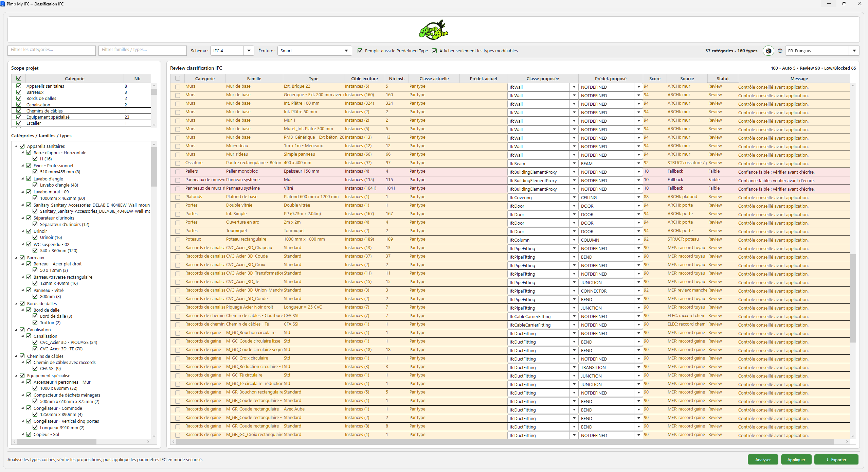868x472 pixels.
Task: Collapse the Equipement spécialisé tree node
Action: 16,375
